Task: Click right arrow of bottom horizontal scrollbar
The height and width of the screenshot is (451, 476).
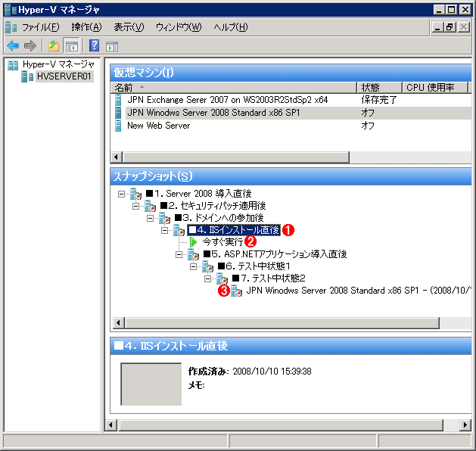Action: 465,425
